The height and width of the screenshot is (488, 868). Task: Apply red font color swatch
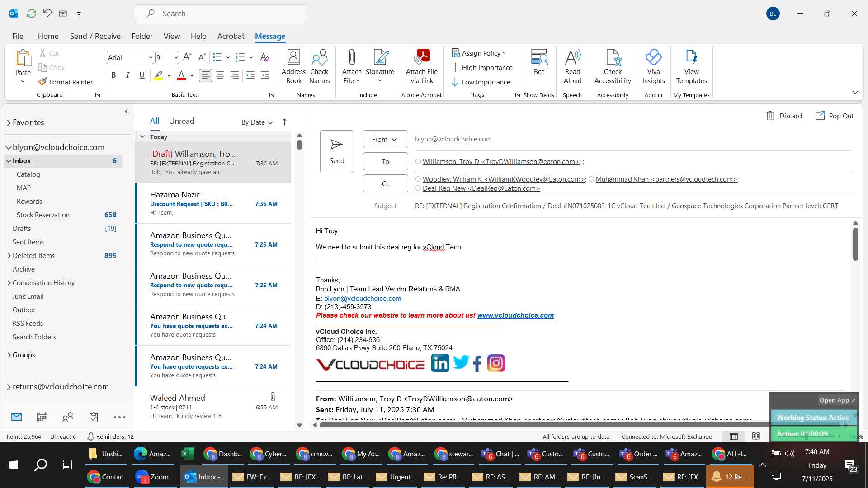pyautogui.click(x=181, y=75)
